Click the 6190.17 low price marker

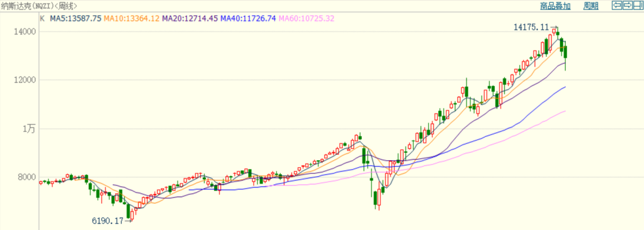coord(107,221)
